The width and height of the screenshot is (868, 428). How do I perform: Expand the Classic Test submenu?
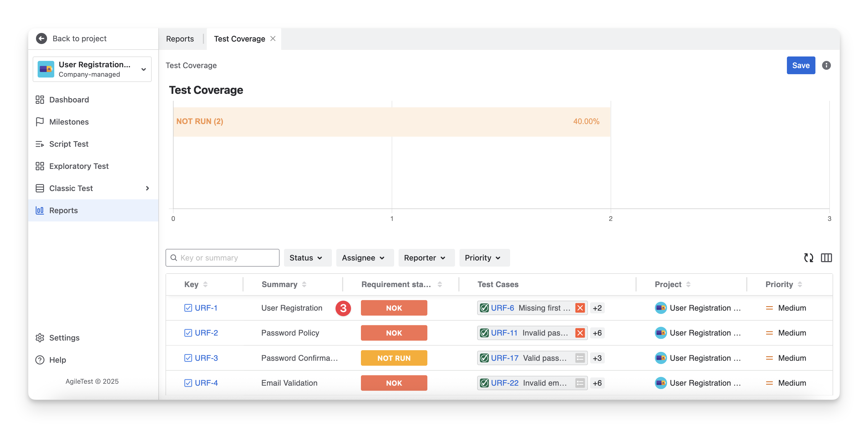tap(147, 188)
